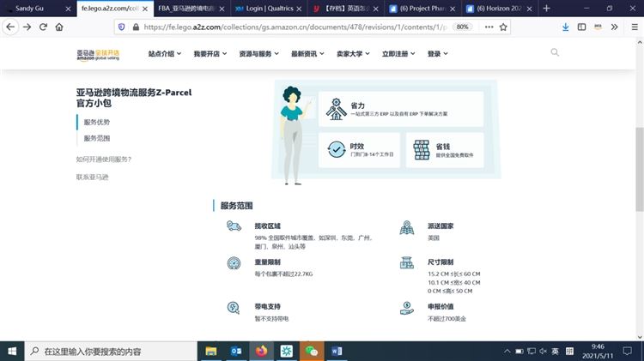Go forward to the next page

click(x=27, y=27)
